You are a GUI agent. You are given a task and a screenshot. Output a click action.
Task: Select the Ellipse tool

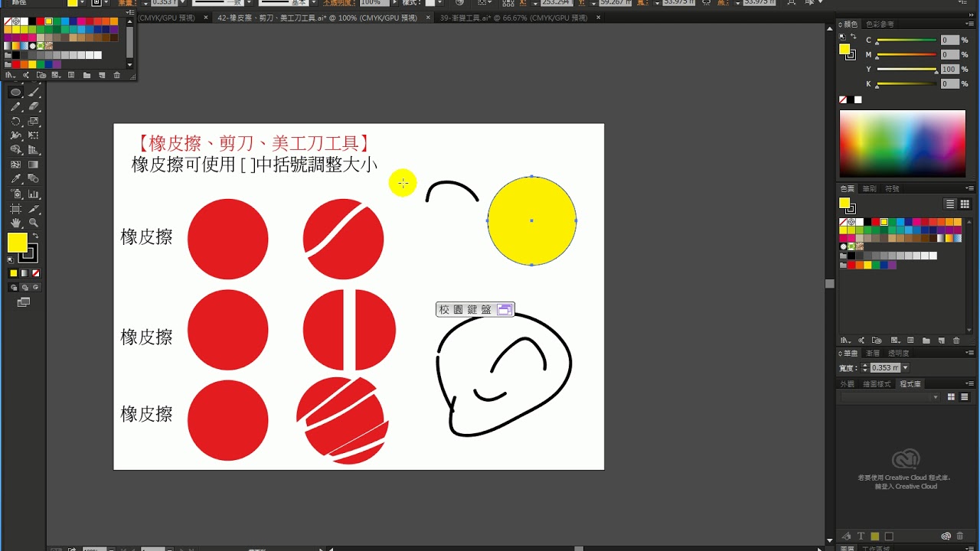[15, 93]
